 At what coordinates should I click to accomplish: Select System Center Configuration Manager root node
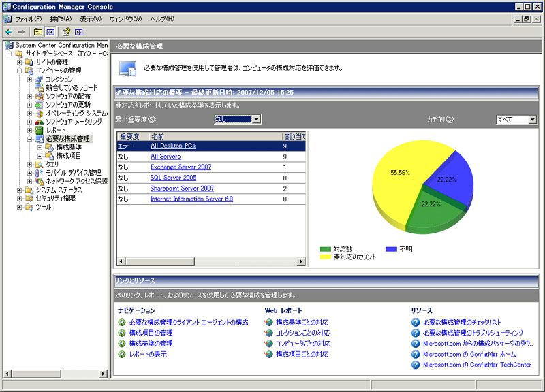[x=61, y=45]
